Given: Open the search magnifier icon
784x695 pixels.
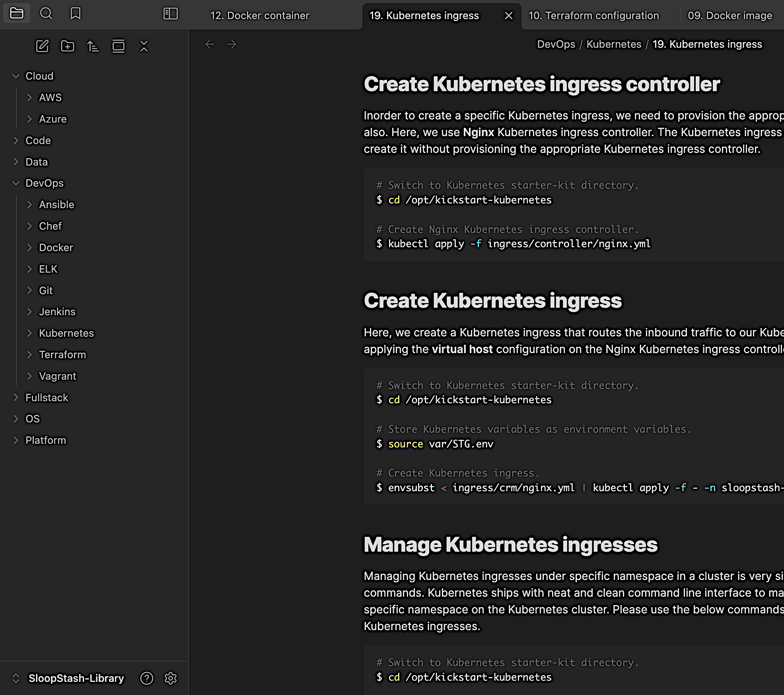Looking at the screenshot, I should tap(46, 14).
